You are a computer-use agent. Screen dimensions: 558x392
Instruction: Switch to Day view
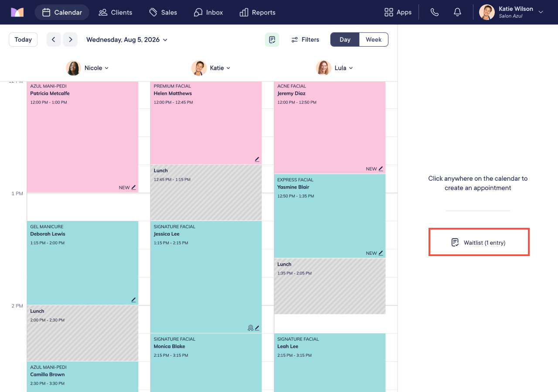(345, 40)
